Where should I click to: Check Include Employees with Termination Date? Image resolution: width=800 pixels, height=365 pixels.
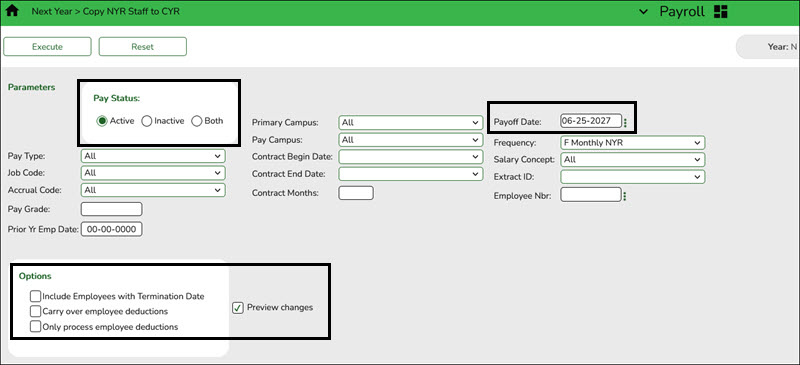pos(35,296)
